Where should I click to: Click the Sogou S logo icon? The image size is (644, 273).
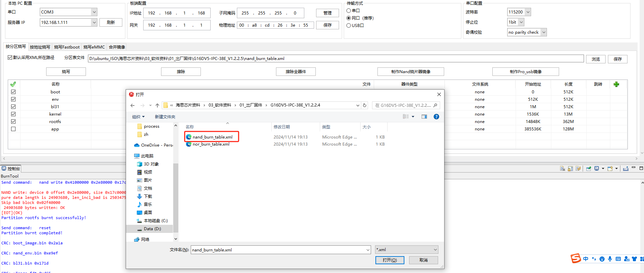(x=576, y=259)
